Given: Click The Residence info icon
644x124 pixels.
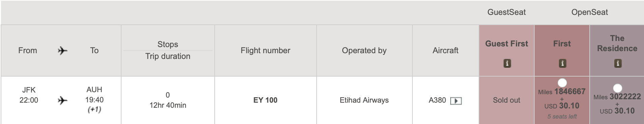Looking at the screenshot, I should pyautogui.click(x=617, y=63).
